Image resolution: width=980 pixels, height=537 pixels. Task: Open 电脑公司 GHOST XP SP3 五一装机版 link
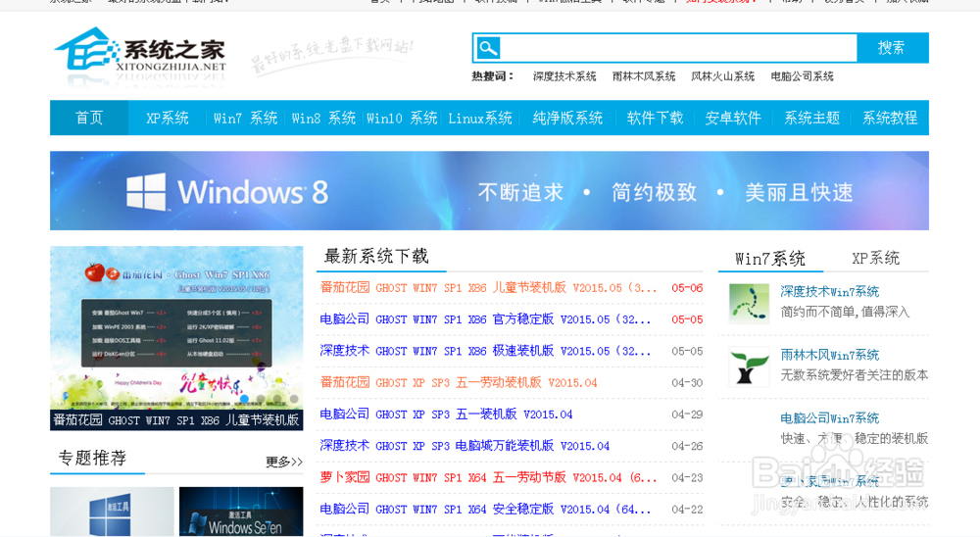point(446,414)
